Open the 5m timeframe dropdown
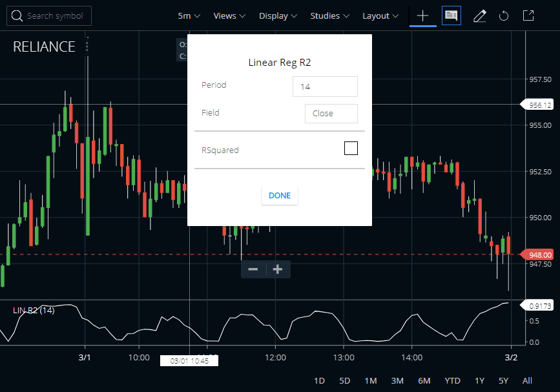Viewport: 560px width, 392px height. pyautogui.click(x=188, y=15)
